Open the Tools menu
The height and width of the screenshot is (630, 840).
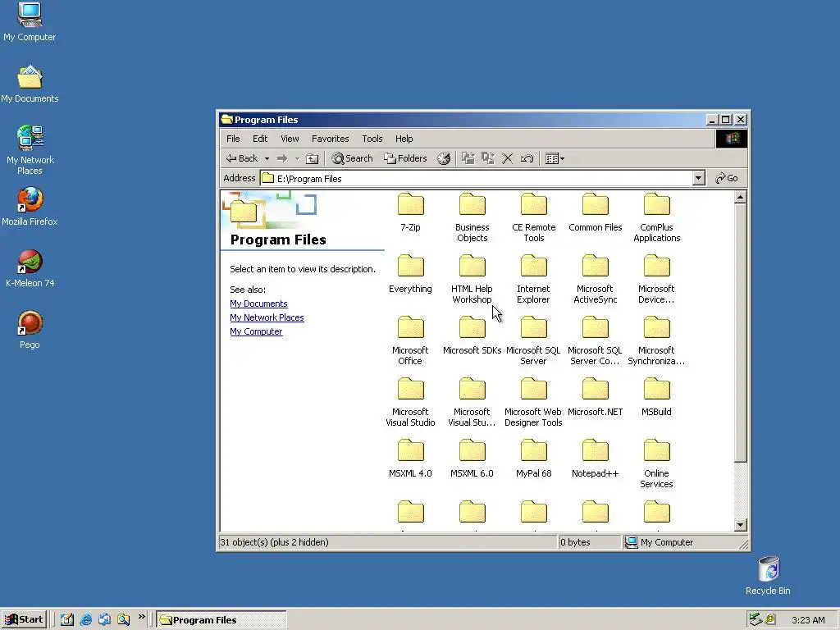pos(372,139)
